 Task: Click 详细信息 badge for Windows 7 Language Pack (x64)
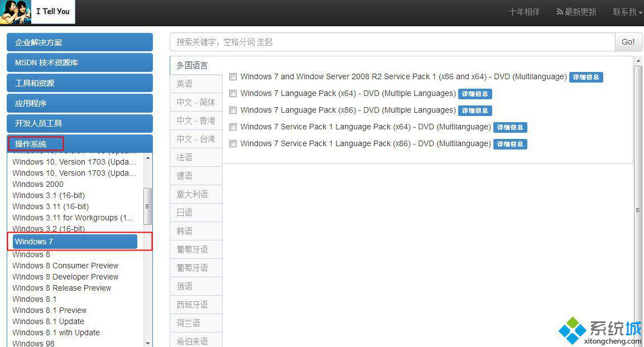coord(475,94)
